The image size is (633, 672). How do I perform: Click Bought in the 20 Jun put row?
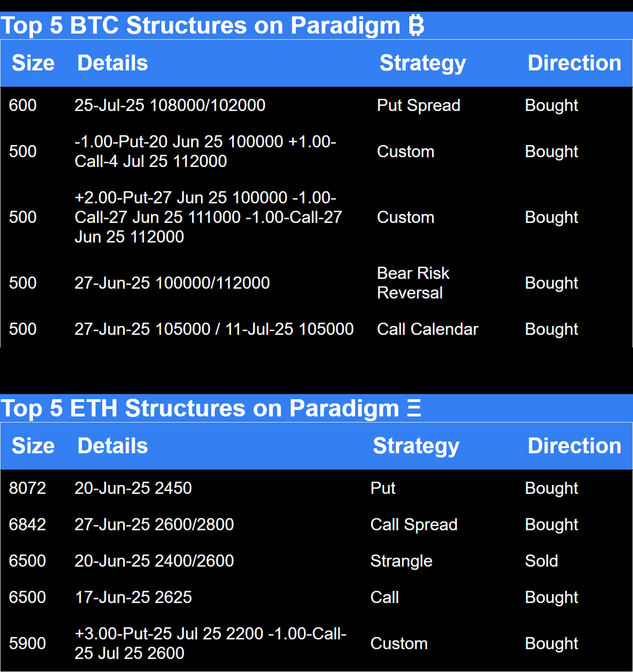[x=551, y=151]
